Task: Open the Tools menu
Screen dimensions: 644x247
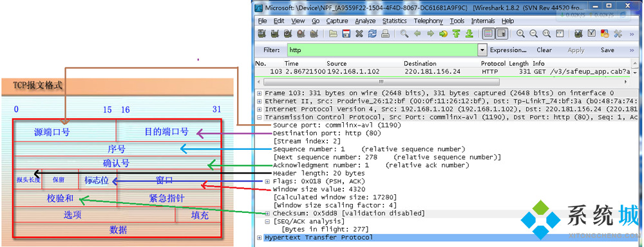Action: point(457,21)
